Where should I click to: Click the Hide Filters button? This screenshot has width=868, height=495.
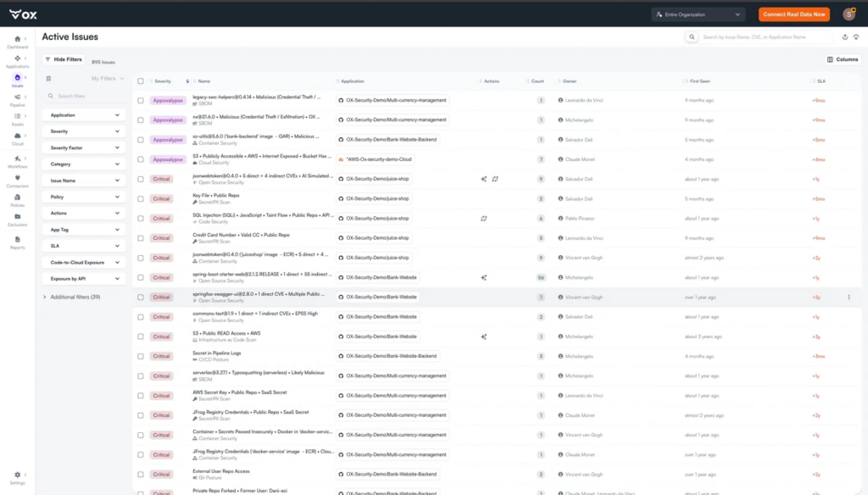pos(64,59)
